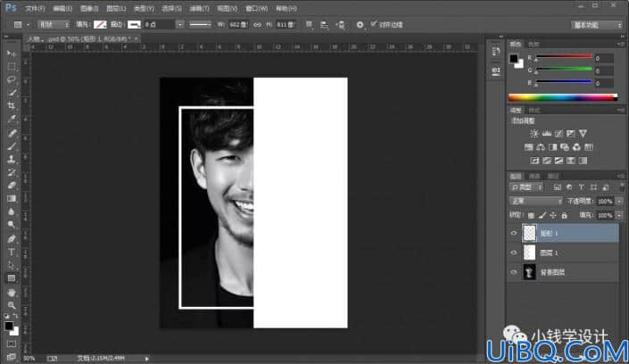Toggle the align edges checkbox

pyautogui.click(x=374, y=24)
